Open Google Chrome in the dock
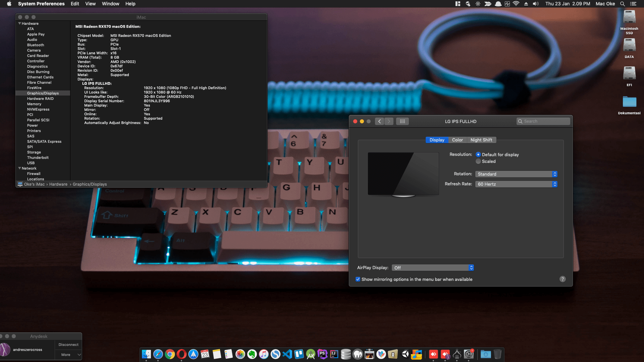 (x=170, y=354)
